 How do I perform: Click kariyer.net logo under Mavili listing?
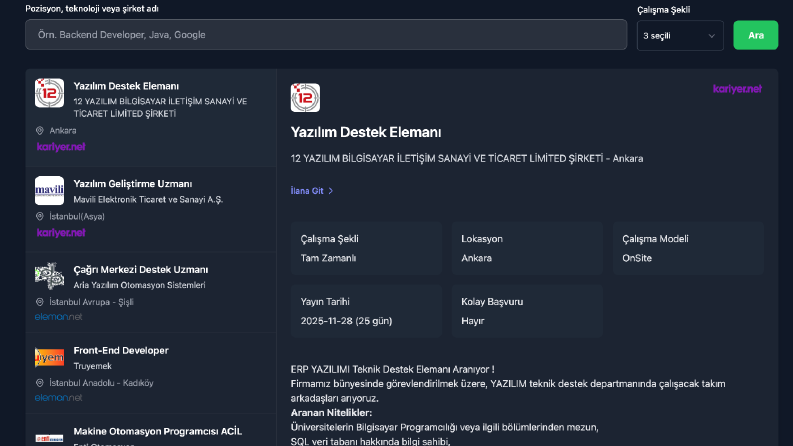tap(61, 233)
